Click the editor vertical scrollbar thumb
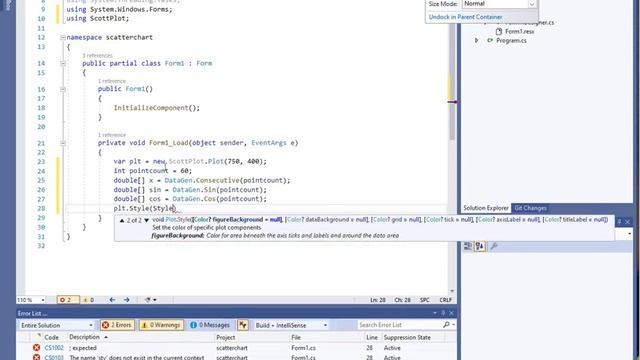Screen dimensions: 640x360 452,82
